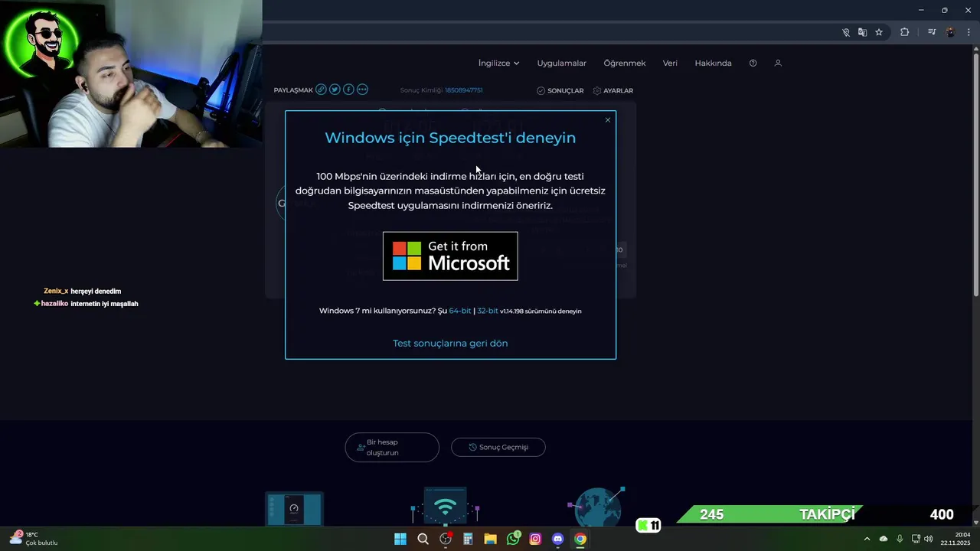980x551 pixels.
Task: Open Instagram from taskbar
Action: (535, 539)
